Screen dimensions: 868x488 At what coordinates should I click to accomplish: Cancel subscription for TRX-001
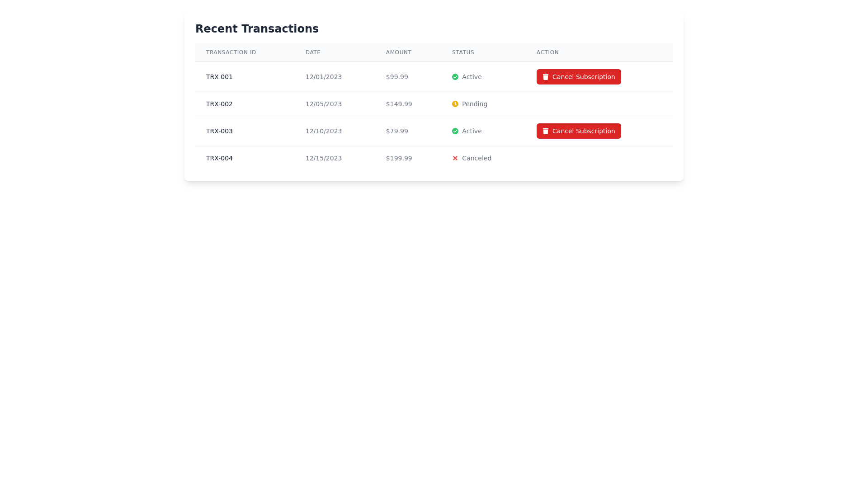[x=579, y=77]
